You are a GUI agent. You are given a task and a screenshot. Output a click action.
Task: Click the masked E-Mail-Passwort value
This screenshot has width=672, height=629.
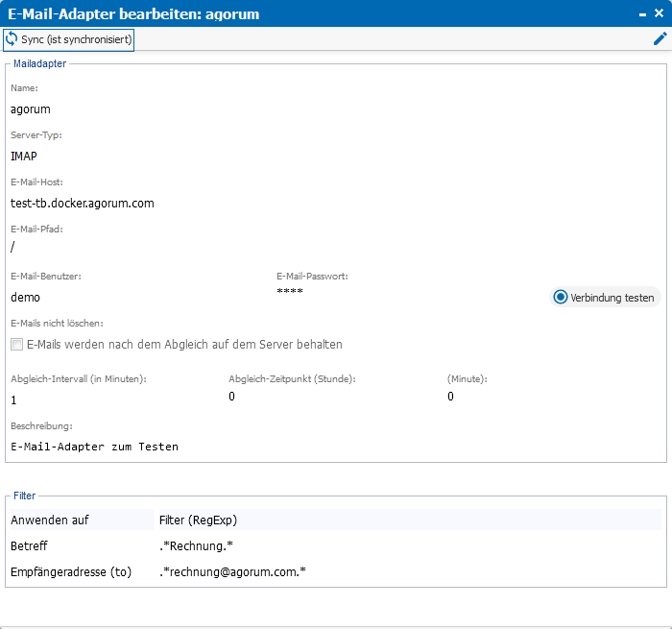290,292
